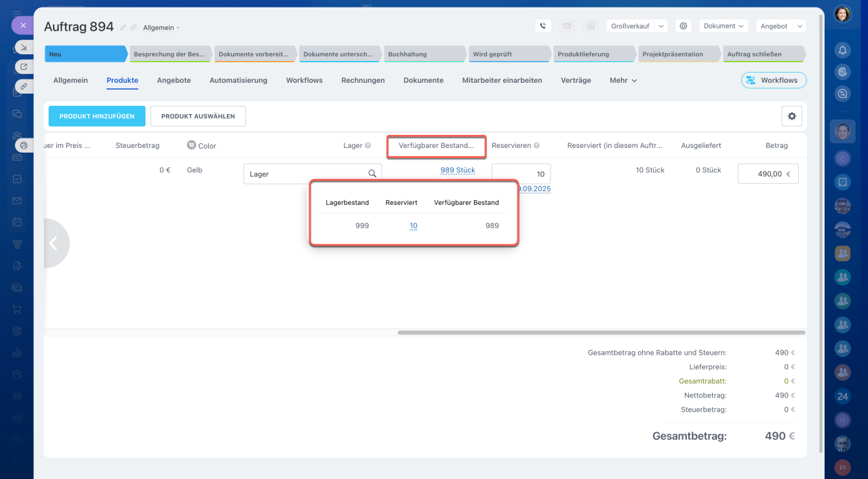Expand the Mehr tab menu
This screenshot has width=868, height=479.
623,80
